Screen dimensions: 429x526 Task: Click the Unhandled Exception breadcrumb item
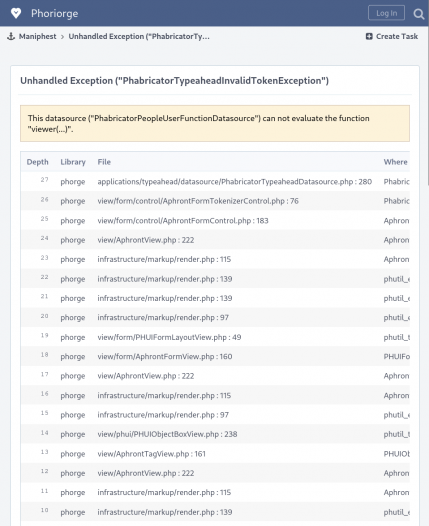139,36
